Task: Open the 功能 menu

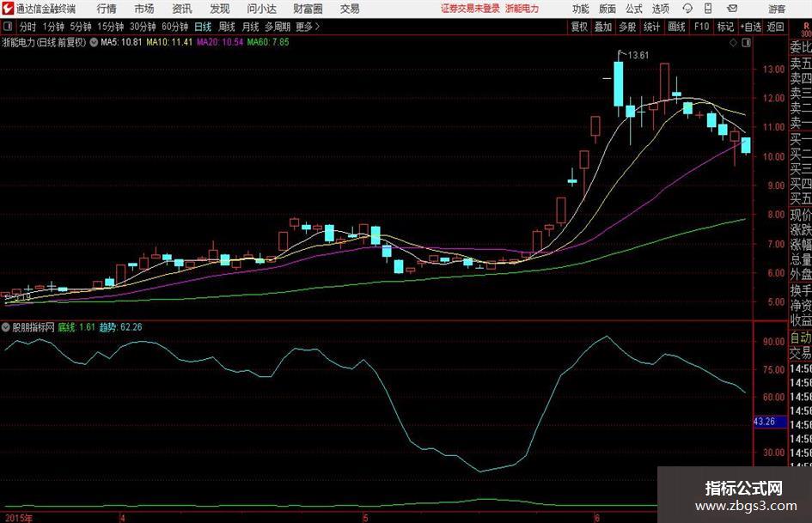Action: (x=581, y=9)
